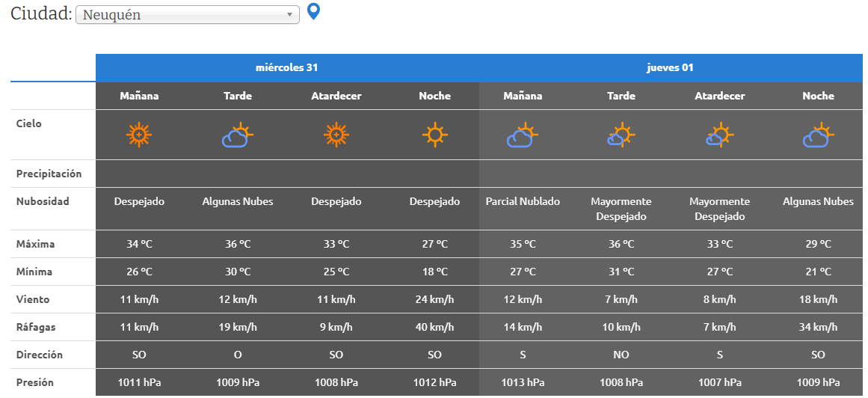
Task: Select the miércoles 31 day header
Action: pyautogui.click(x=287, y=67)
